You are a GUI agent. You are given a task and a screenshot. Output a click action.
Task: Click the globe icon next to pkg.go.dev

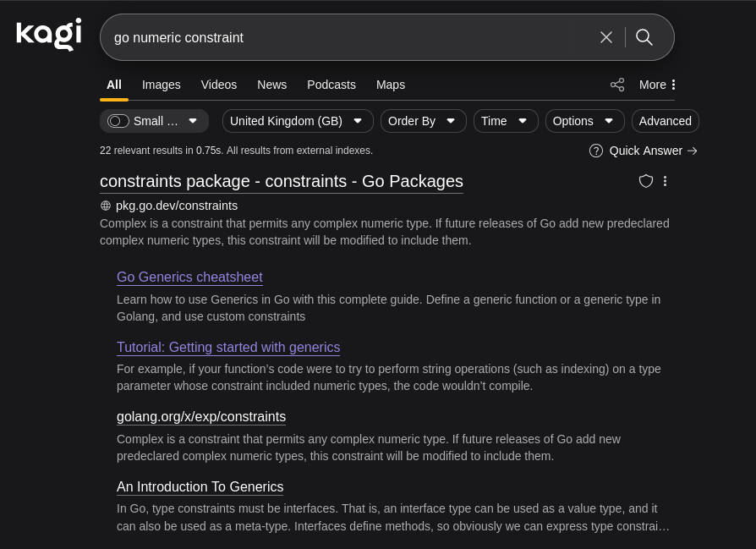tap(106, 206)
